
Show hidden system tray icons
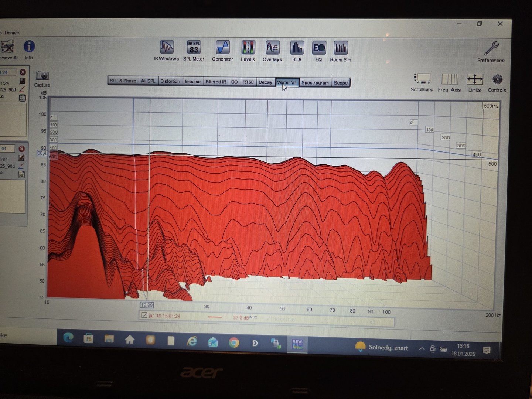point(422,348)
